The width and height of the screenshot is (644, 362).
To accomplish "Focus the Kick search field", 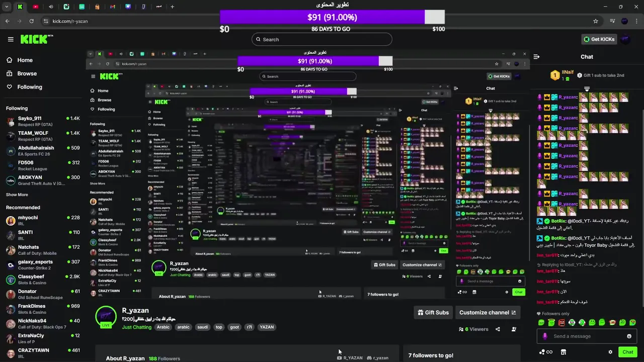I will 322,39.
